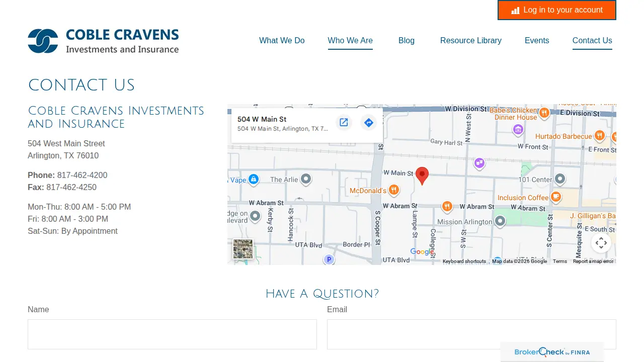Screen dimensions: 644x362
Task: Click the restaurant marker on W Abram St
Action: coord(447,206)
